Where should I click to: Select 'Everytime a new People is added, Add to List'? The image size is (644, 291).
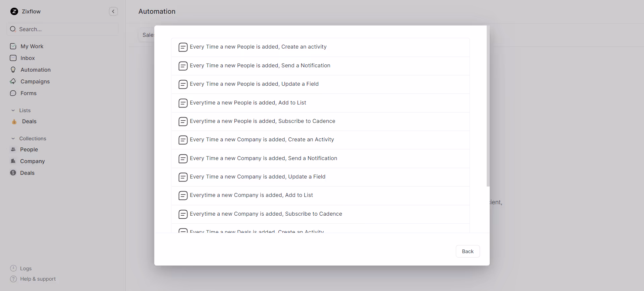click(320, 103)
